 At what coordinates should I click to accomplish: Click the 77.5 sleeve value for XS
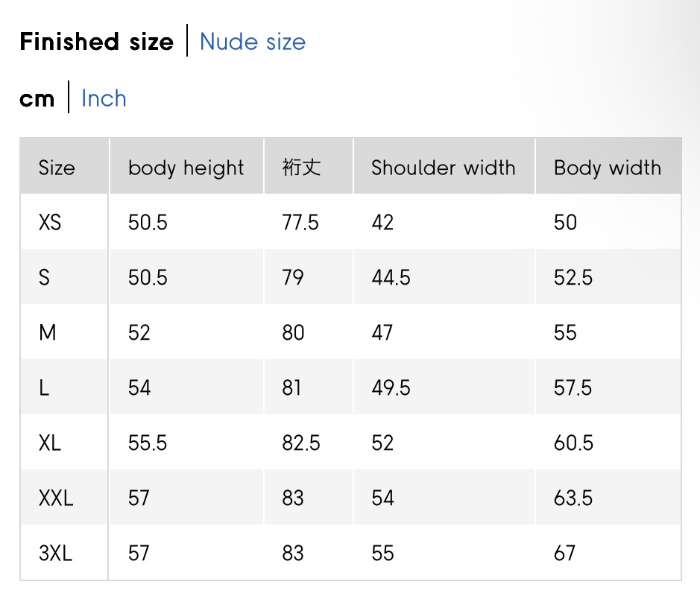pos(300,222)
